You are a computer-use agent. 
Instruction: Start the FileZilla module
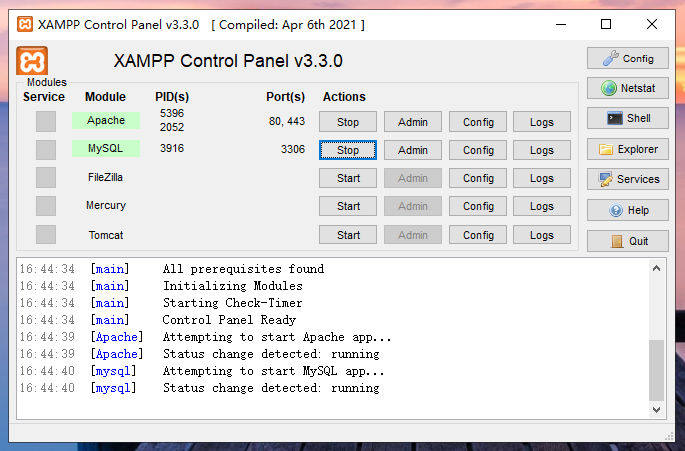(348, 178)
